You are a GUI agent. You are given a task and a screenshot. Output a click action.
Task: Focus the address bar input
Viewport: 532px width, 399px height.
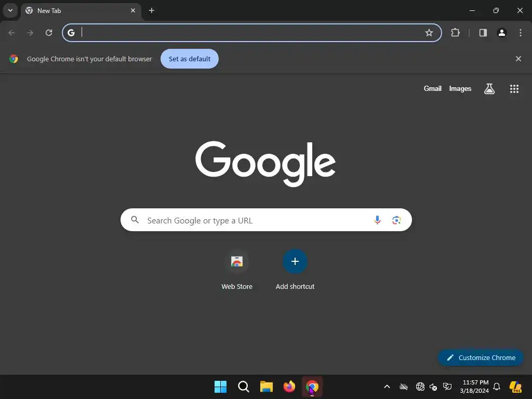click(251, 33)
